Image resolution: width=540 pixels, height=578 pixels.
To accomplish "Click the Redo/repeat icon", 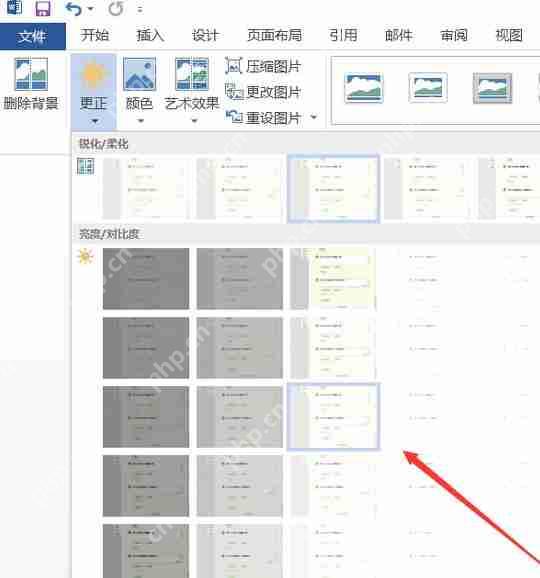I will pos(116,8).
